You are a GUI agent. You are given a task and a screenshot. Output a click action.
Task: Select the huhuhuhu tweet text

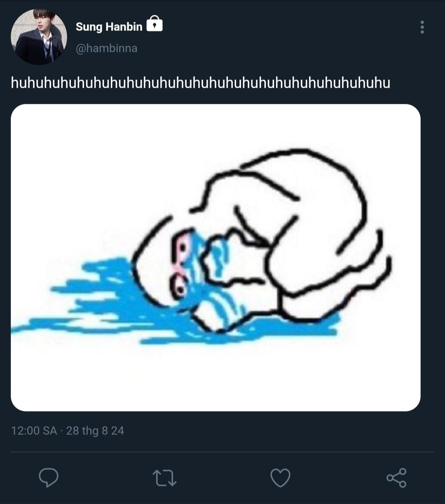pos(200,83)
